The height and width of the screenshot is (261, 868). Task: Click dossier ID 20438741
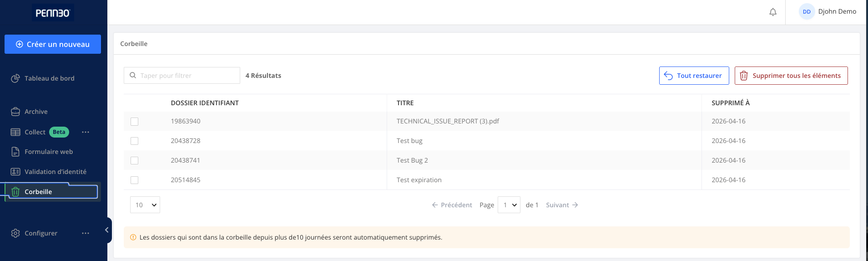point(186,160)
